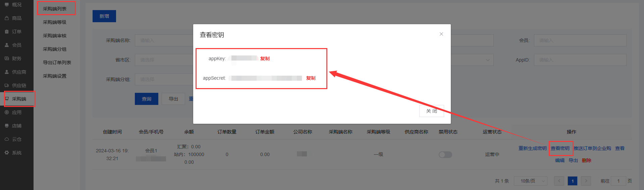The width and height of the screenshot is (644, 190).
Task: Click 查看密钥 link in the row
Action: click(560, 148)
